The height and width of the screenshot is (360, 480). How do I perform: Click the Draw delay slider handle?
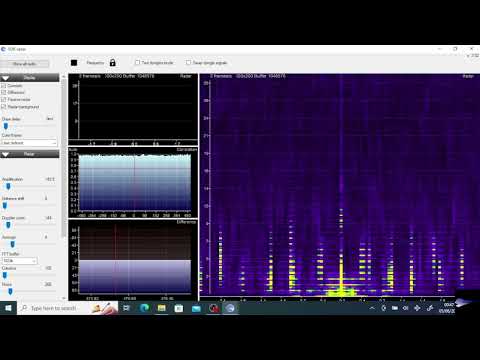6,126
